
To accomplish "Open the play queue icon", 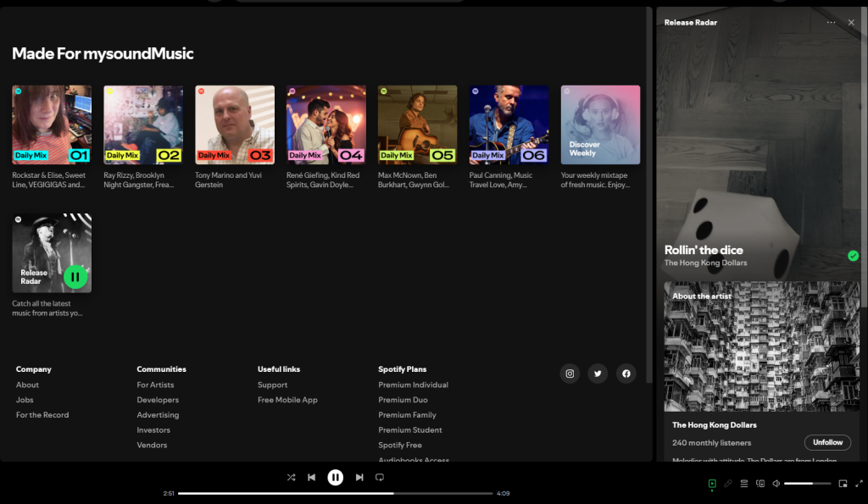I will (x=744, y=484).
